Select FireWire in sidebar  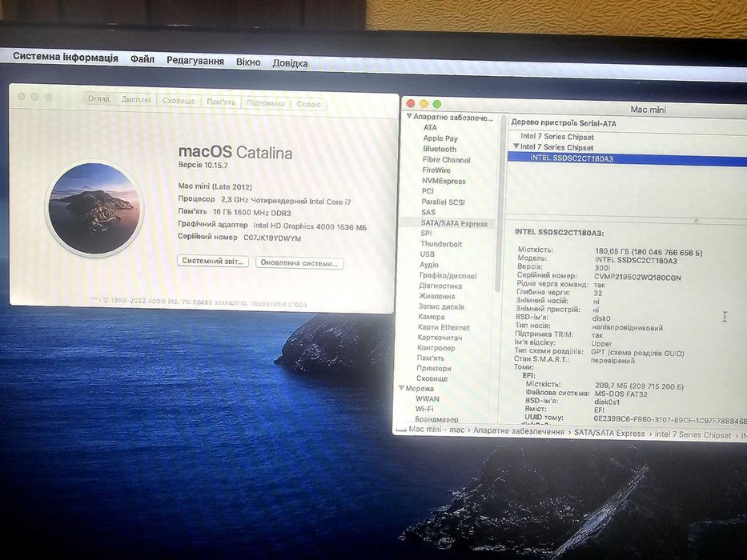click(436, 170)
